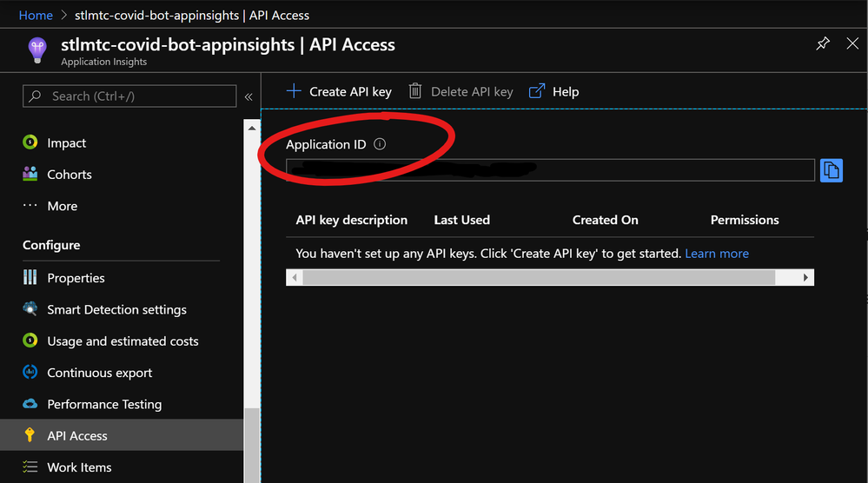Image resolution: width=868 pixels, height=483 pixels.
Task: Click the Cohorts people icon
Action: point(30,174)
